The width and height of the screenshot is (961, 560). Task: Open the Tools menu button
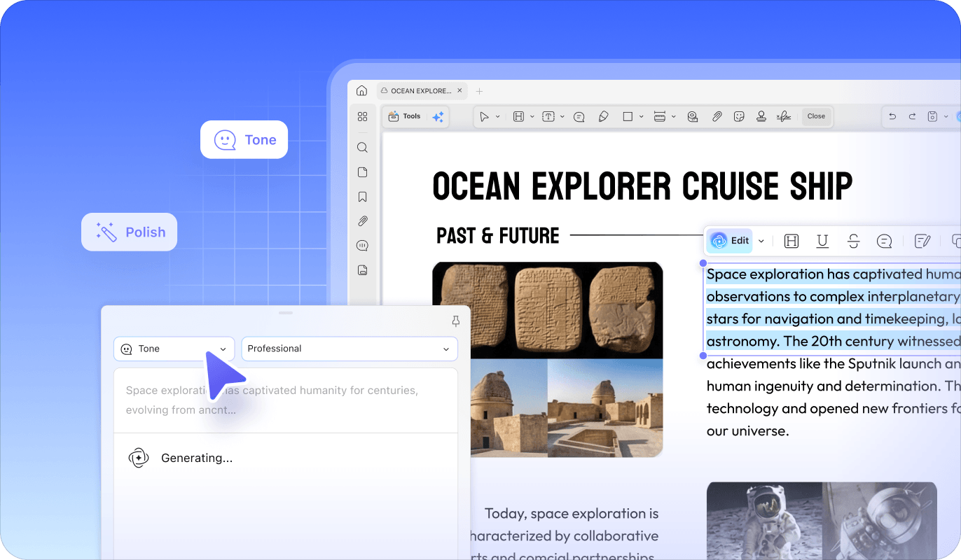pyautogui.click(x=404, y=117)
